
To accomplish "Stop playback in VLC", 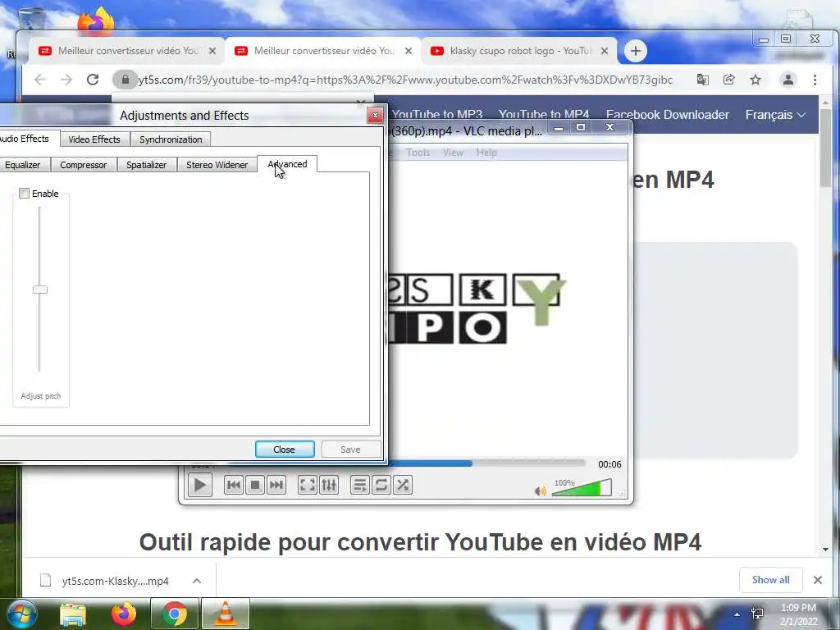I will [x=255, y=486].
